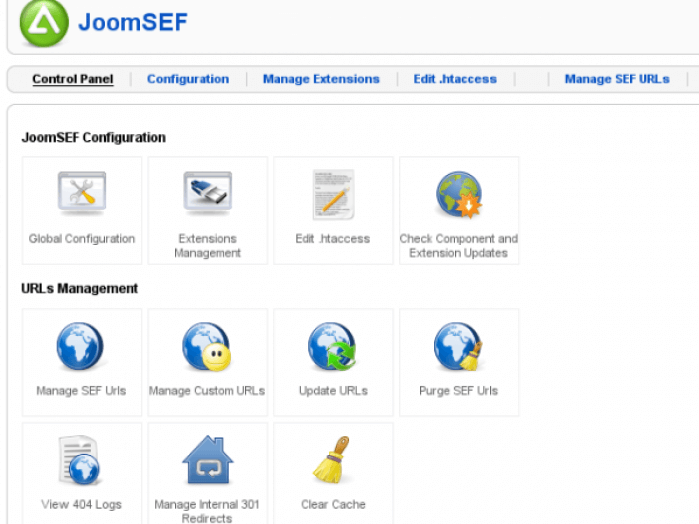Click Manage Internal 301 Redirects label
Viewport: 699px width, 524px height.
[207, 511]
